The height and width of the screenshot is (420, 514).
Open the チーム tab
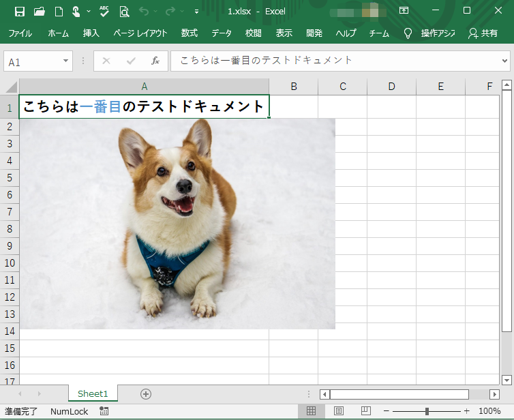point(379,33)
